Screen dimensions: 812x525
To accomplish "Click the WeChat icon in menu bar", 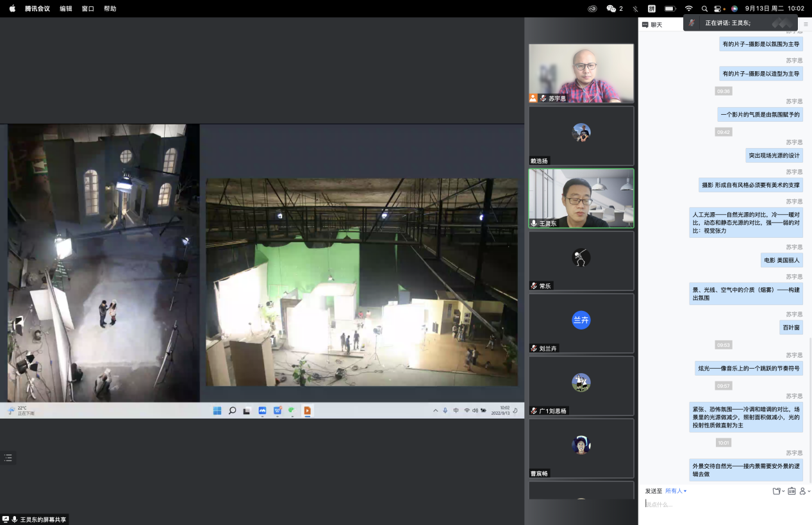I will pos(611,8).
